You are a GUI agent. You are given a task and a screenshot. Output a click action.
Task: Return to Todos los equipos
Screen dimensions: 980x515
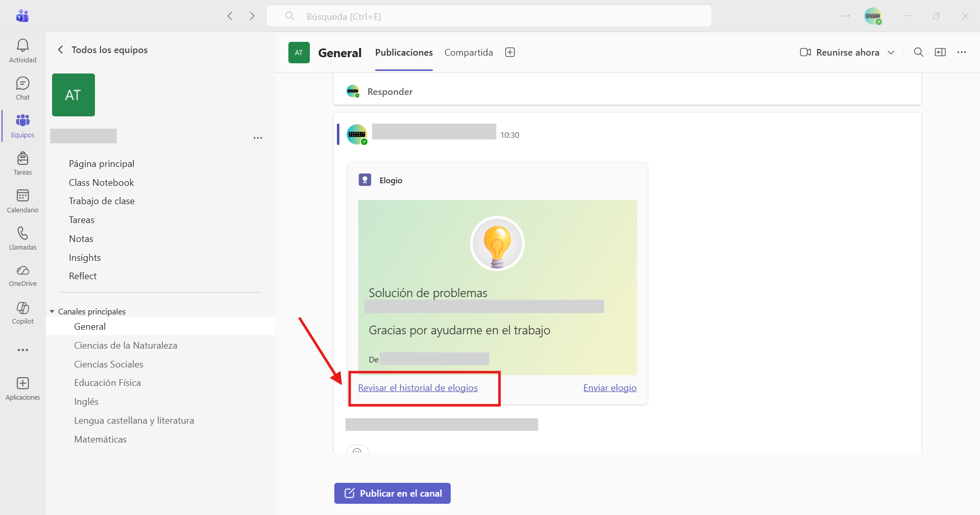103,50
